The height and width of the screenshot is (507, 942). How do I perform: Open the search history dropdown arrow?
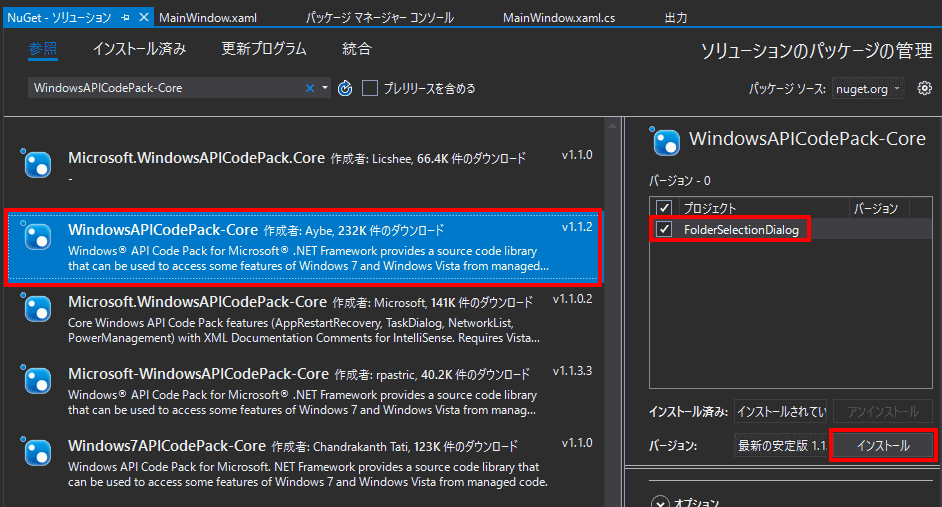324,88
